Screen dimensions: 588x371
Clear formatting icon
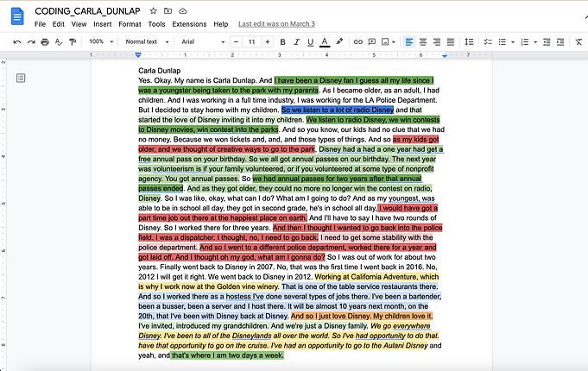(579, 42)
